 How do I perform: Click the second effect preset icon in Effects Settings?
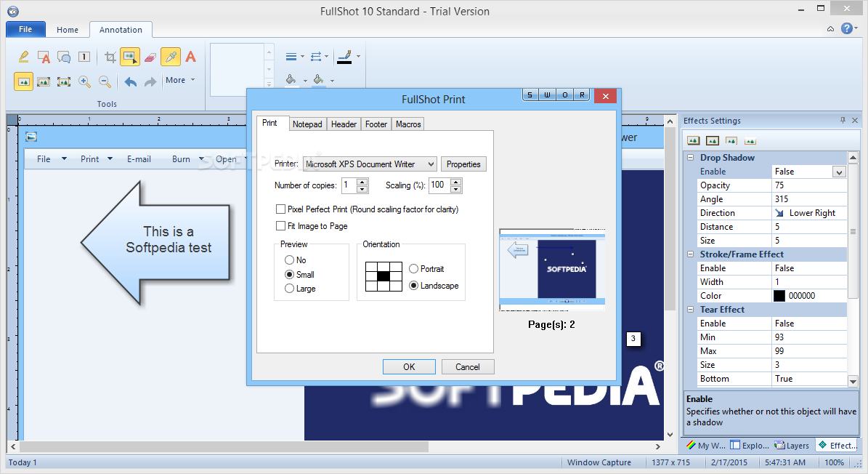pos(713,140)
